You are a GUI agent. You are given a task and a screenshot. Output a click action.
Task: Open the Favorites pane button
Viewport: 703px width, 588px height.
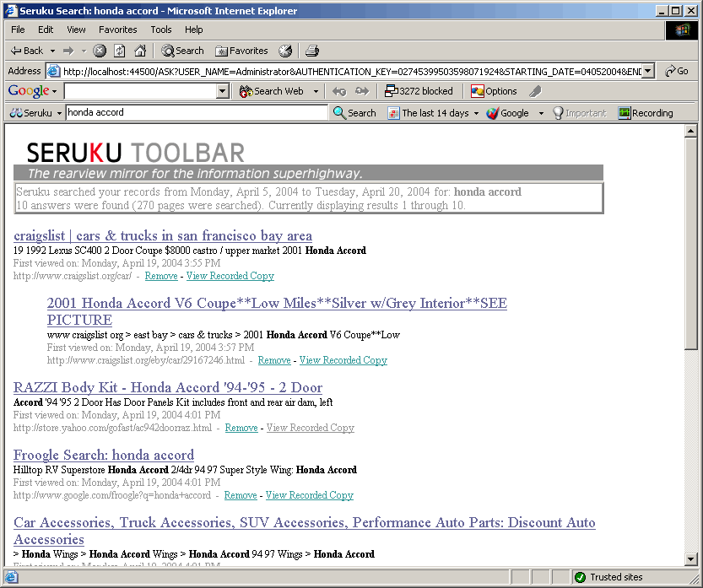click(241, 51)
